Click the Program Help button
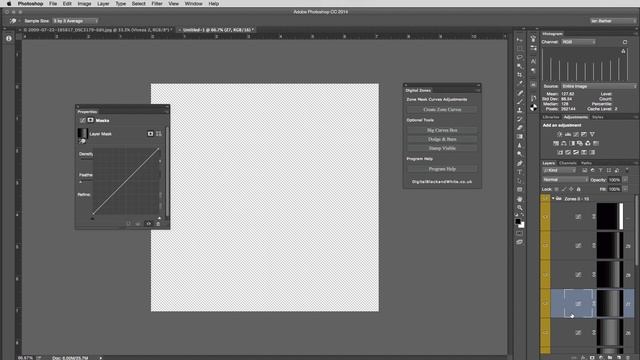Image resolution: width=640 pixels, height=360 pixels. (442, 169)
